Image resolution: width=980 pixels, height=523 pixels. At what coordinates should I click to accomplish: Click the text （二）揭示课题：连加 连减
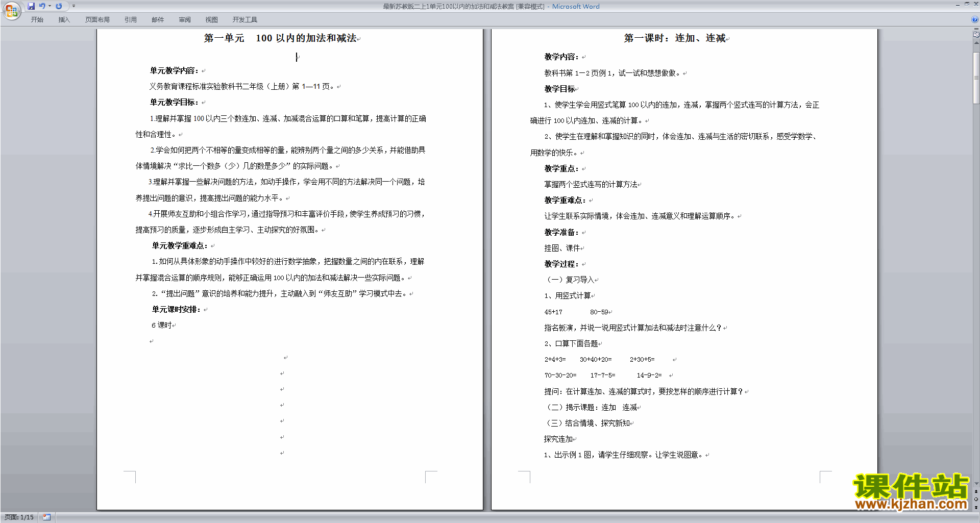pyautogui.click(x=591, y=407)
